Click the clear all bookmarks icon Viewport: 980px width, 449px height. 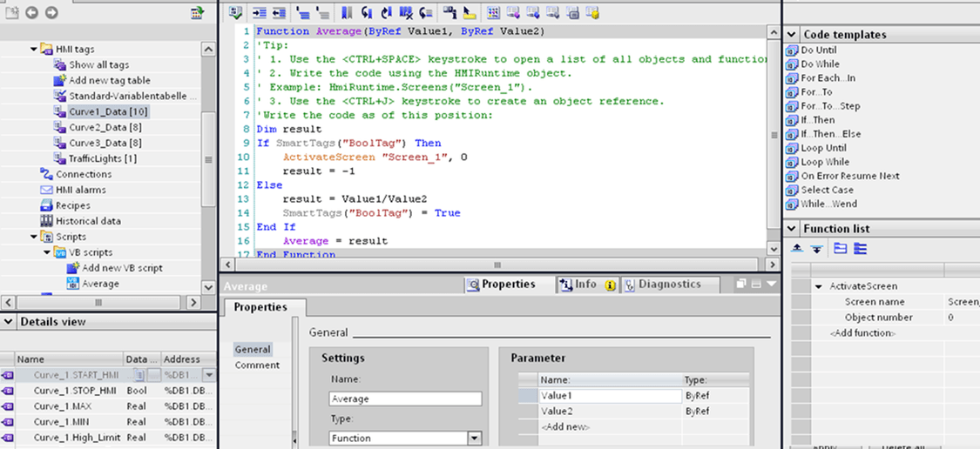(406, 12)
